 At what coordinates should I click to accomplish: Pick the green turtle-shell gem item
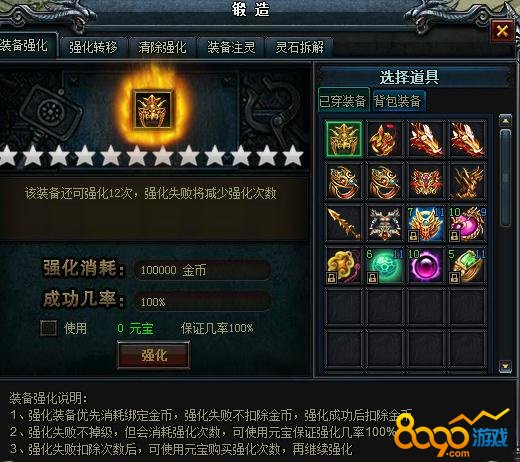385,266
